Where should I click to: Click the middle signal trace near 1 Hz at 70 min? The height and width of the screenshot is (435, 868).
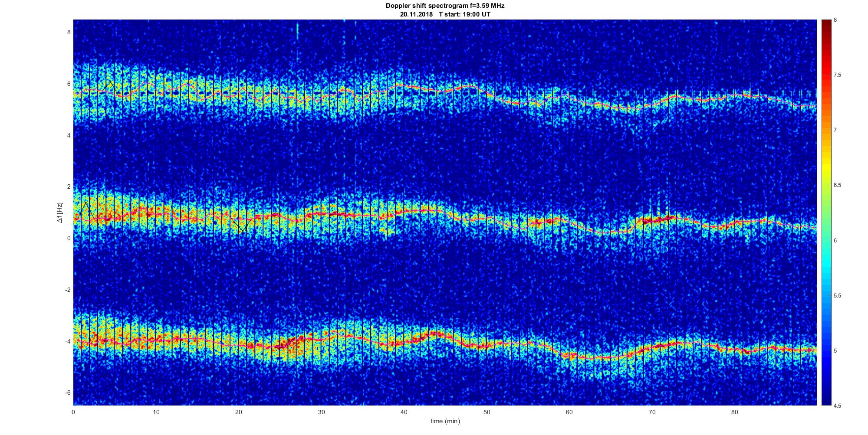pyautogui.click(x=652, y=220)
